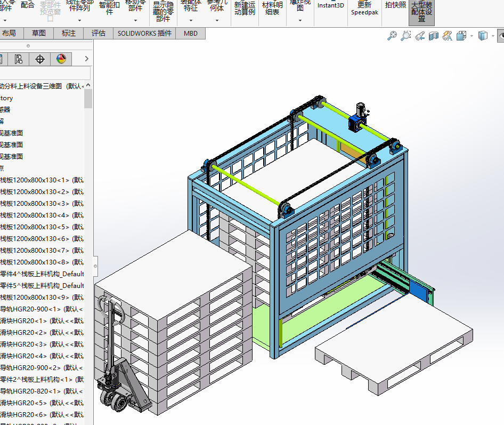504x425 pixels.
Task: Toggle the hide/show items eye icon
Action: tap(501, 36)
